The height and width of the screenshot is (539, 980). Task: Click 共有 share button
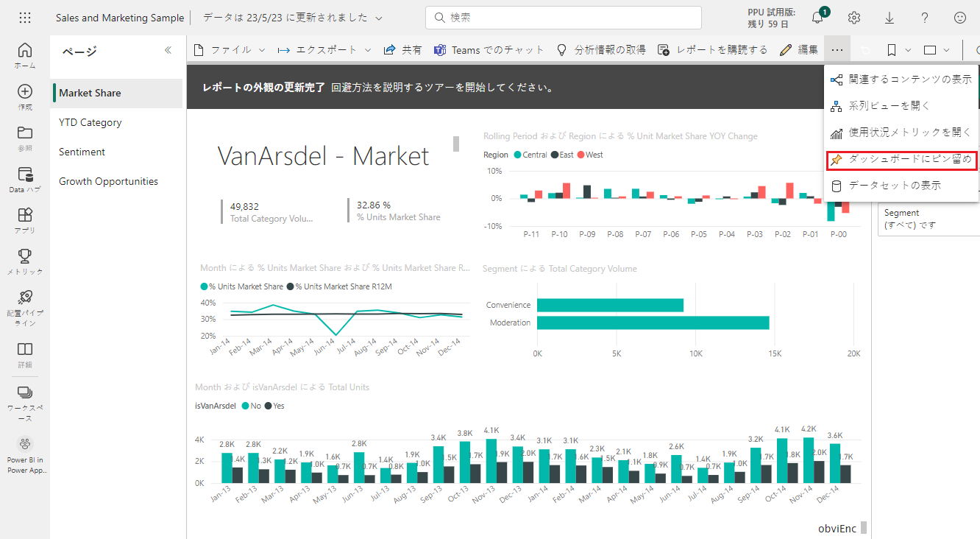403,50
